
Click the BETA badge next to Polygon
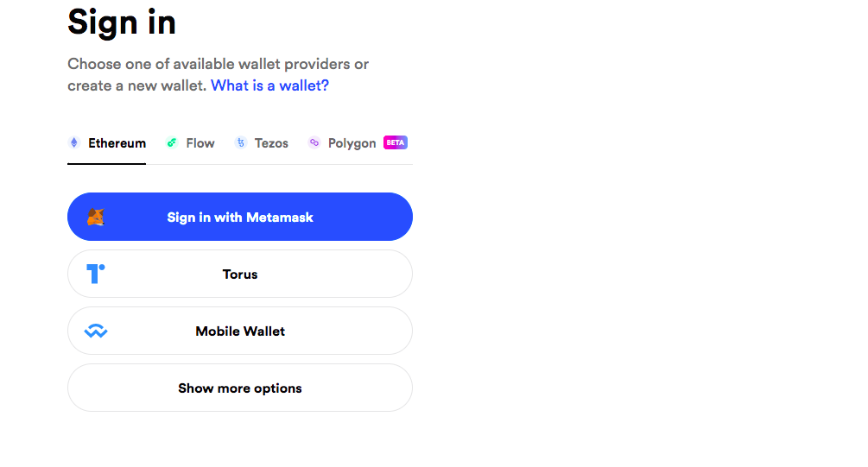coord(396,142)
